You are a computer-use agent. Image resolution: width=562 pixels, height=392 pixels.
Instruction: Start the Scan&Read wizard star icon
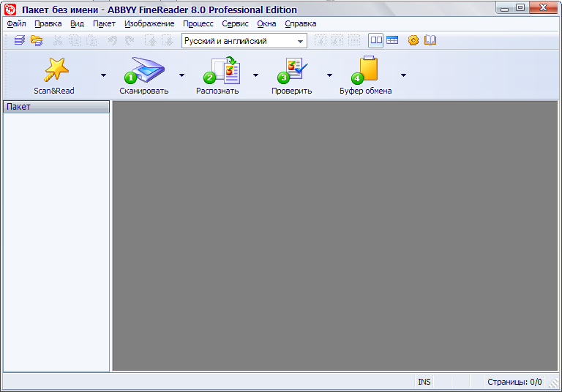click(x=56, y=69)
